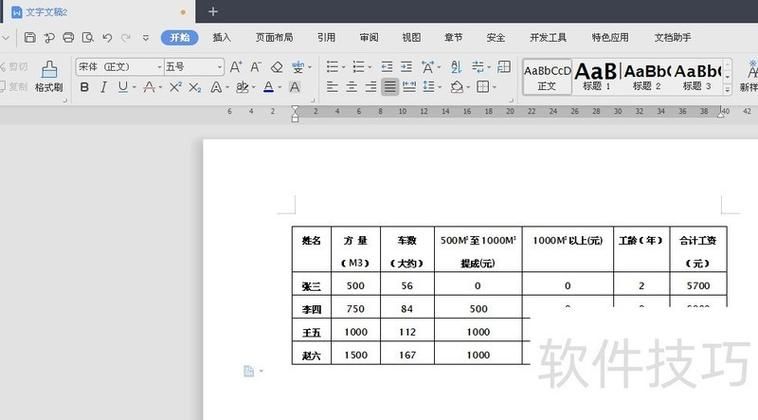Increase font size with A+ icon

(x=235, y=67)
